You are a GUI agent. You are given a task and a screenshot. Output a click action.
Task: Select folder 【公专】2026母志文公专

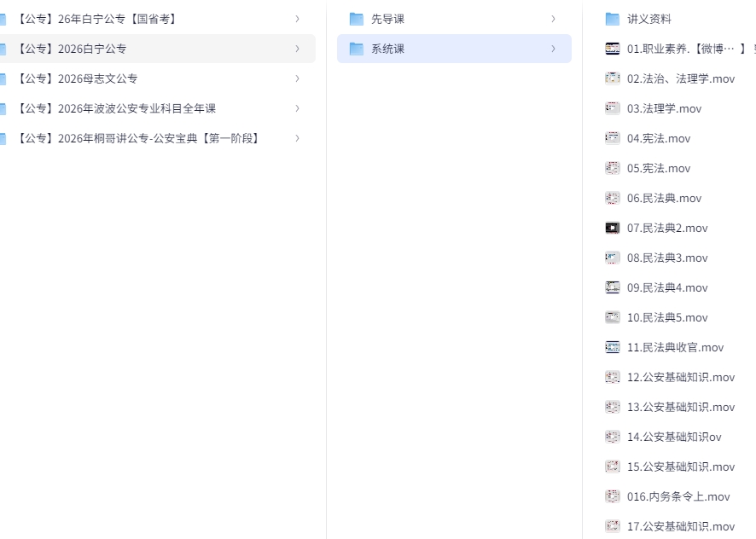tap(78, 78)
